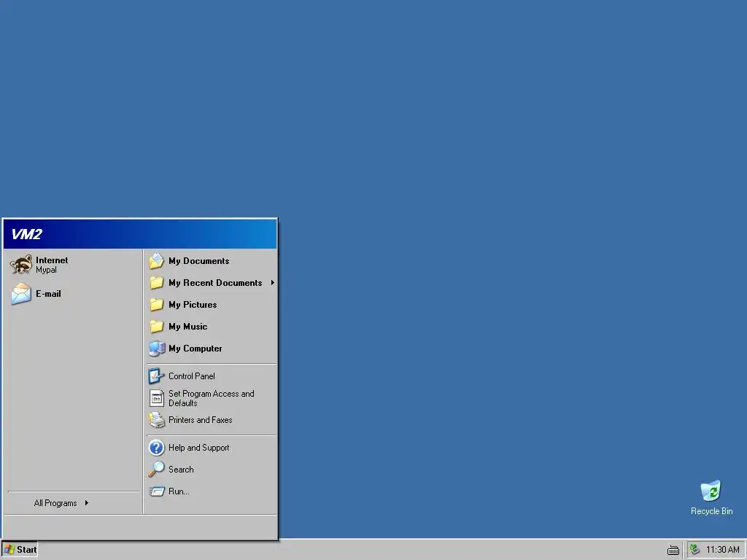Click the Printers and Faxes printer icon
747x560 pixels.
coord(156,420)
